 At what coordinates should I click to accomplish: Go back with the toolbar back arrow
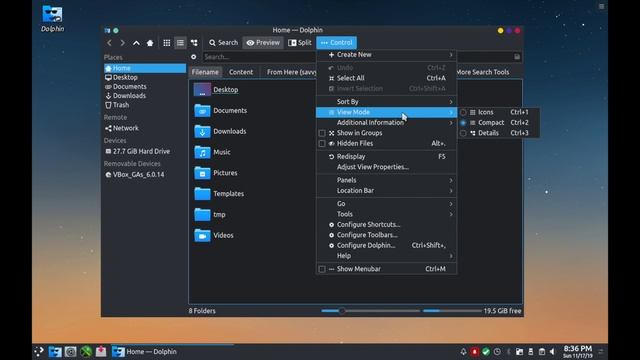click(109, 43)
